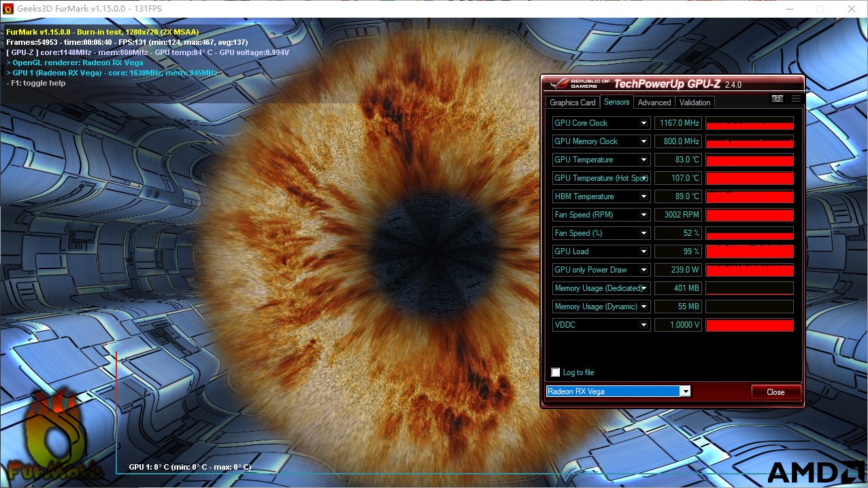The image size is (868, 488).
Task: Open the GPU Memory Clock sensor dropdown
Action: [644, 141]
